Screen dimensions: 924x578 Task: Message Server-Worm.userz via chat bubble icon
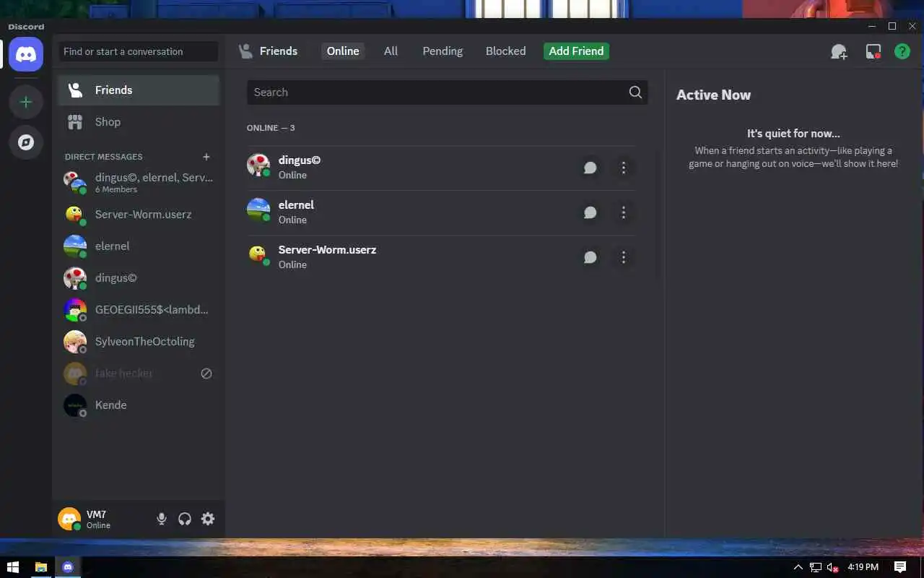[x=590, y=257]
